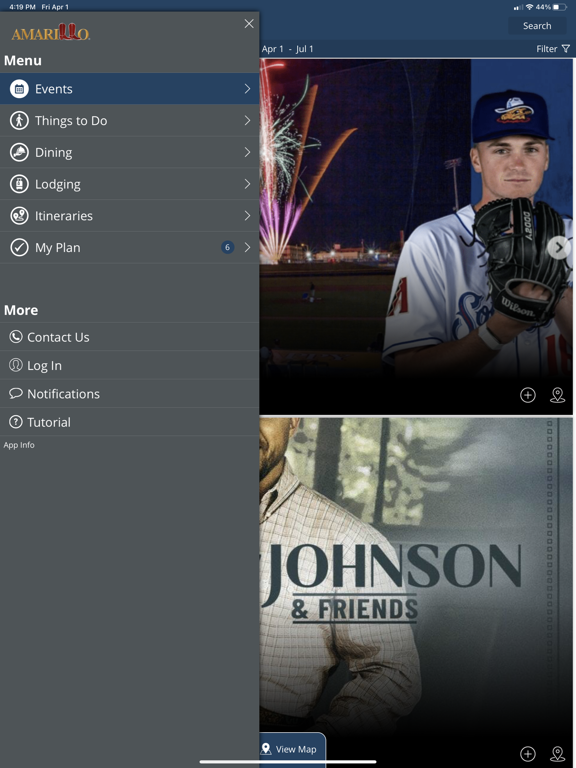
Task: Add Johnson & Friends event with plus icon
Action: pyautogui.click(x=528, y=754)
